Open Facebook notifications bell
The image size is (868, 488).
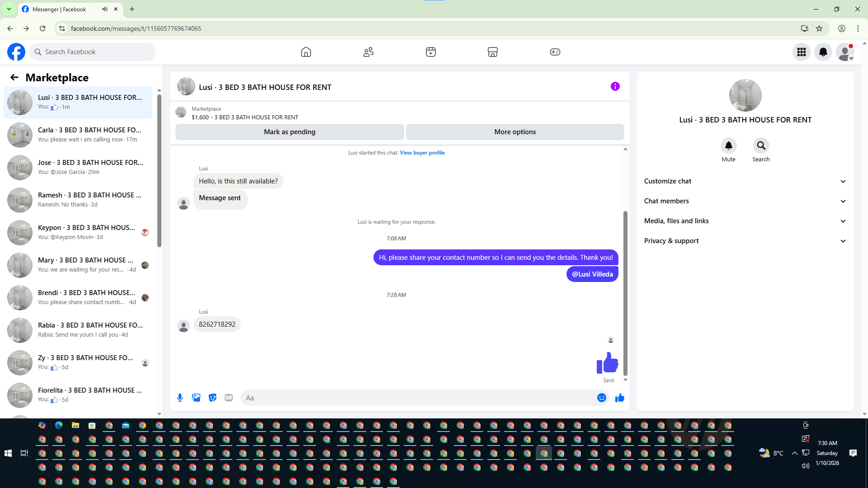tap(823, 52)
